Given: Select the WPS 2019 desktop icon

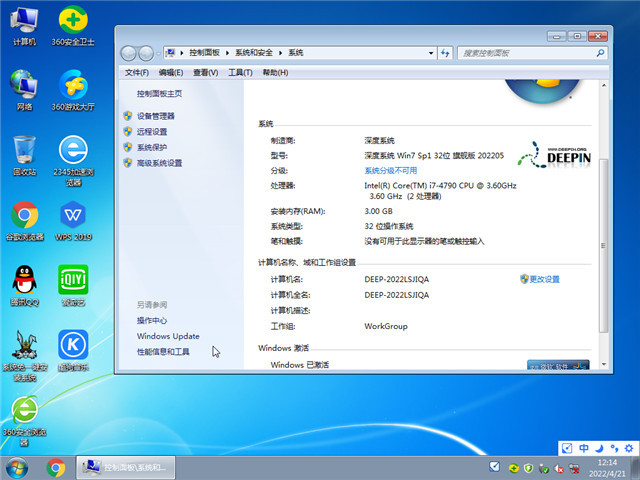Looking at the screenshot, I should [x=73, y=221].
